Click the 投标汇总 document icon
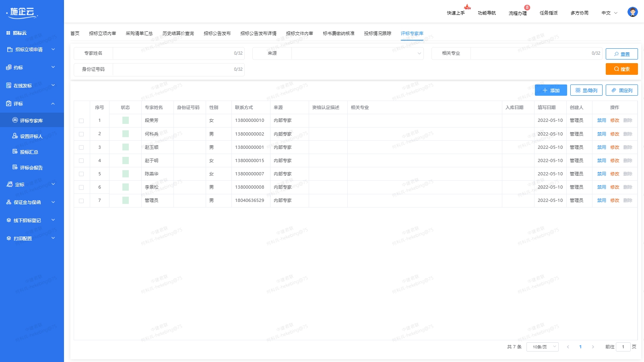 click(15, 152)
